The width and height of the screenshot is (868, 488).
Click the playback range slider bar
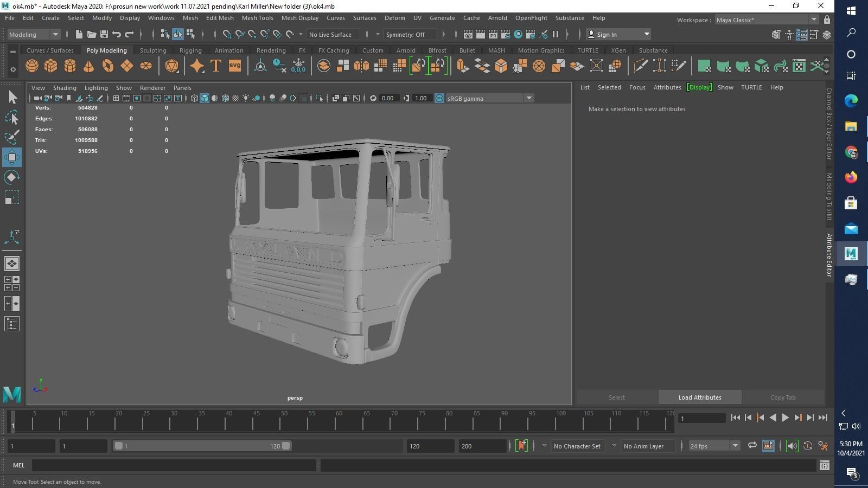tap(202, 446)
